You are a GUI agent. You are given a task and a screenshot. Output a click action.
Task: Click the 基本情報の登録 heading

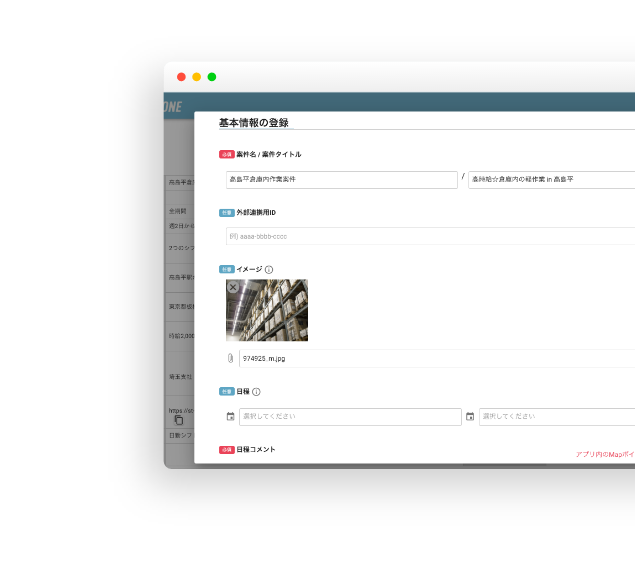(x=254, y=123)
